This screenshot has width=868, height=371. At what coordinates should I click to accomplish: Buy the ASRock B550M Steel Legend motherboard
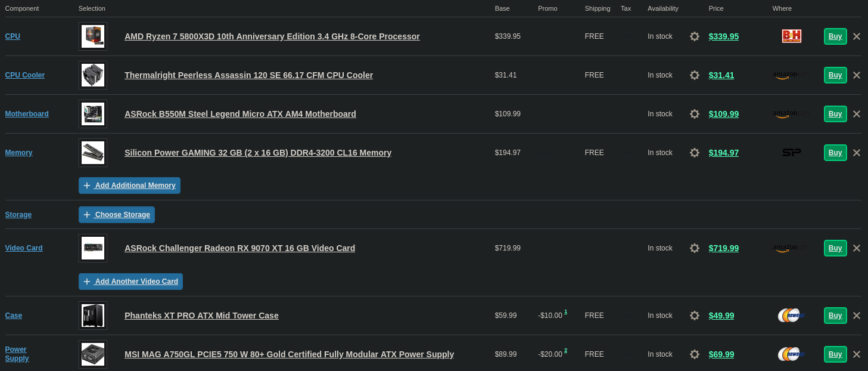[x=835, y=114]
